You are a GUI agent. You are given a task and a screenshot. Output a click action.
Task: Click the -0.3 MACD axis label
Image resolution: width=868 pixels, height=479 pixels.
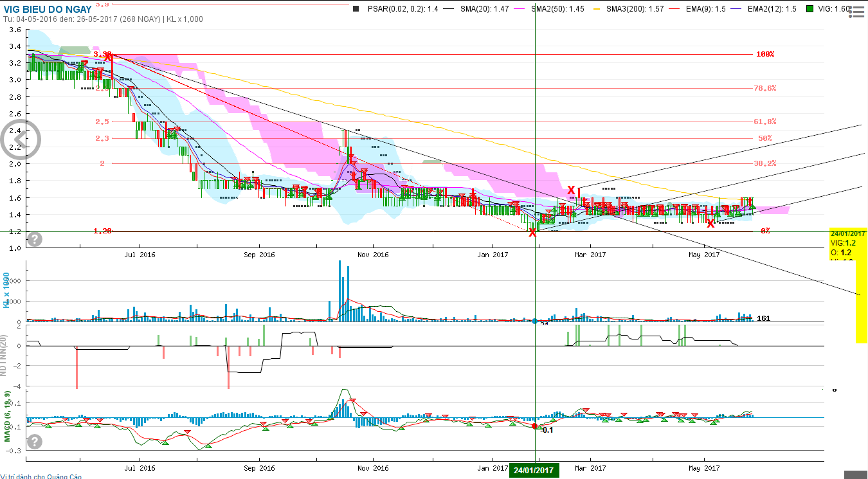click(x=14, y=451)
